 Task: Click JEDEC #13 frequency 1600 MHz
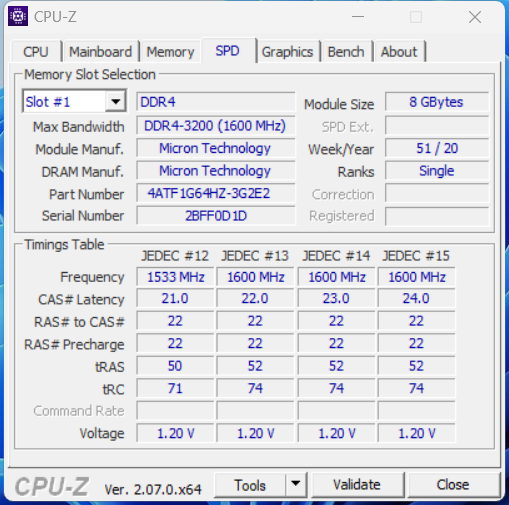(255, 277)
